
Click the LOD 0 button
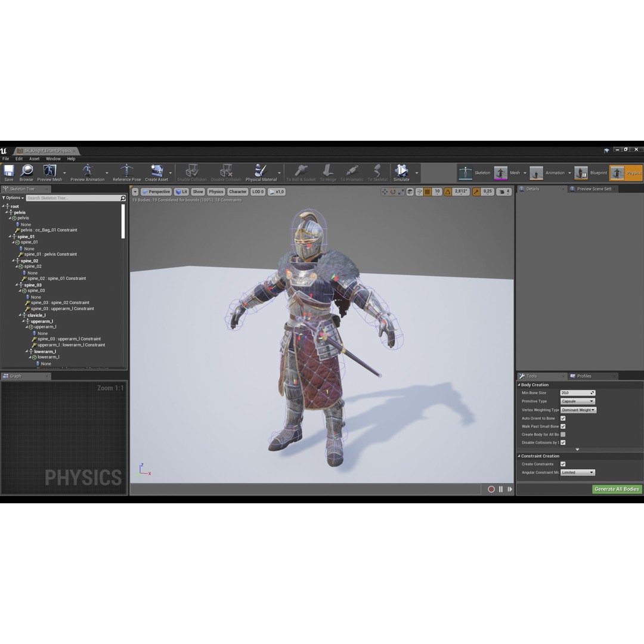(x=258, y=192)
